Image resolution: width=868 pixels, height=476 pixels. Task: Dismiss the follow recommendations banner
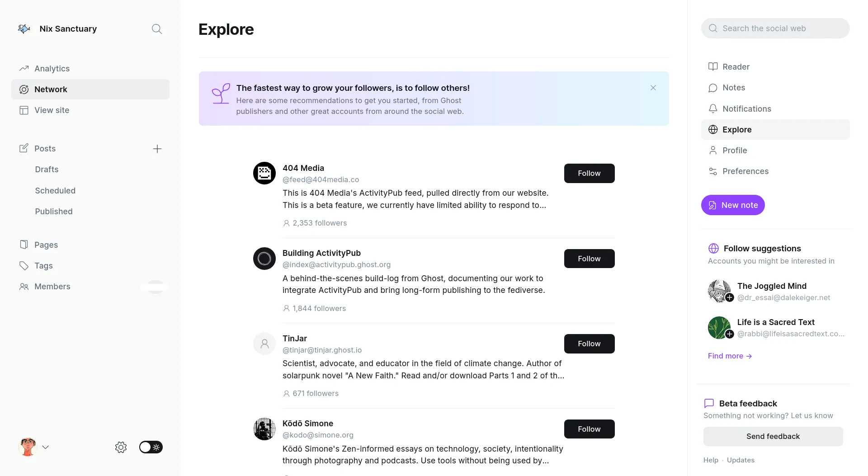tap(653, 88)
